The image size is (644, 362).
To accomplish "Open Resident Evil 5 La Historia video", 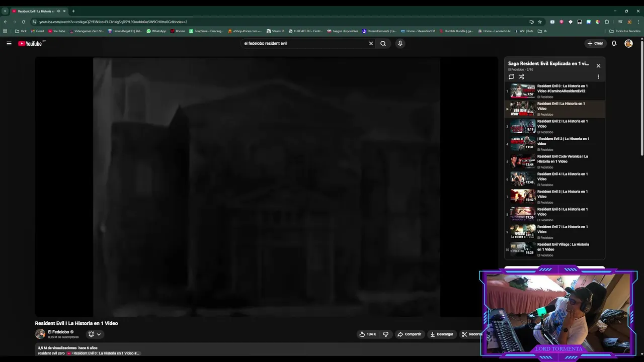I will pos(554,197).
